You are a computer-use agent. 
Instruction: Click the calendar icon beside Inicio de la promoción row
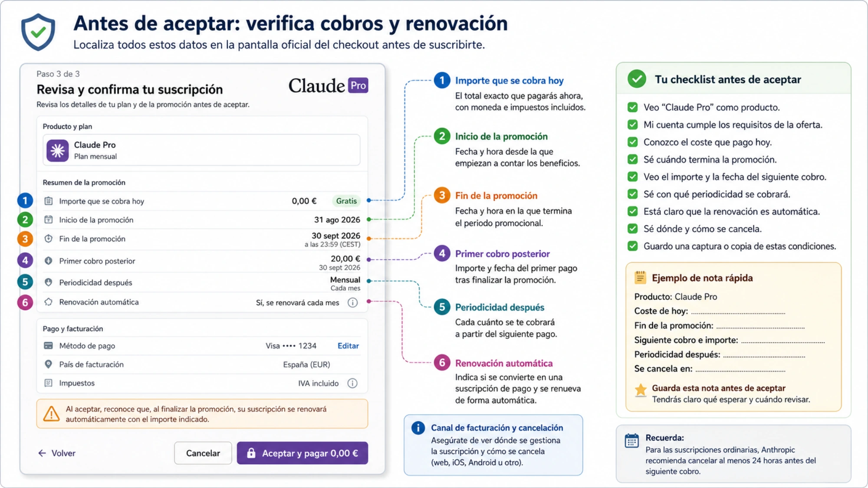click(x=49, y=219)
